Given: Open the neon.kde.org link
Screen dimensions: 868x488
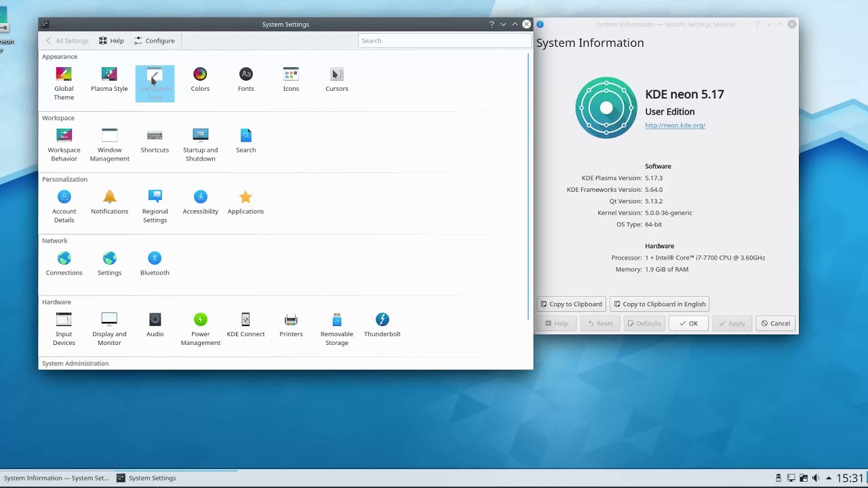Looking at the screenshot, I should click(675, 125).
